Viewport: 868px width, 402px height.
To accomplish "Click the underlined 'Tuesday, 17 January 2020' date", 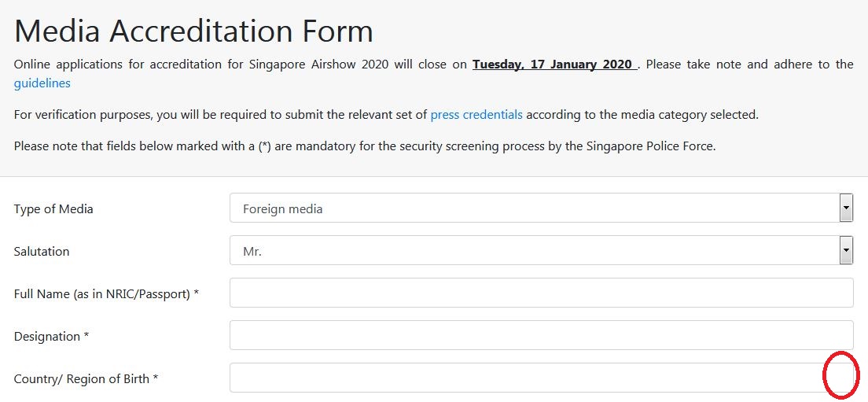I will point(554,65).
